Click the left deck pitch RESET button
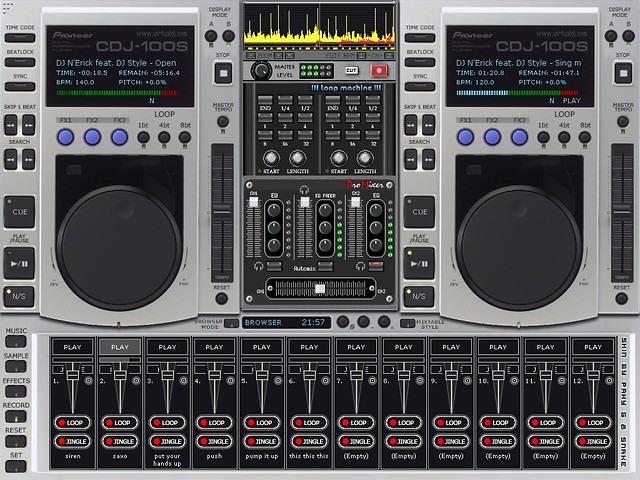Image resolution: width=640 pixels, height=480 pixels. [222, 298]
